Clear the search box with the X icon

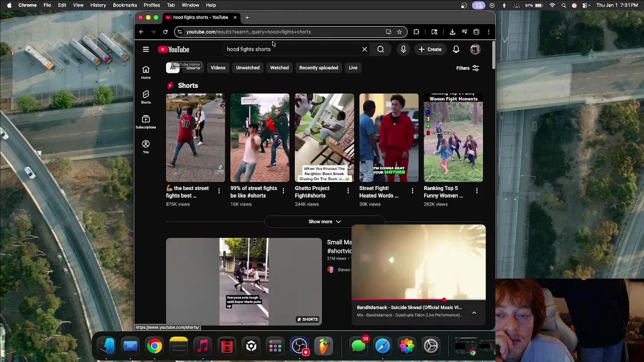point(364,49)
